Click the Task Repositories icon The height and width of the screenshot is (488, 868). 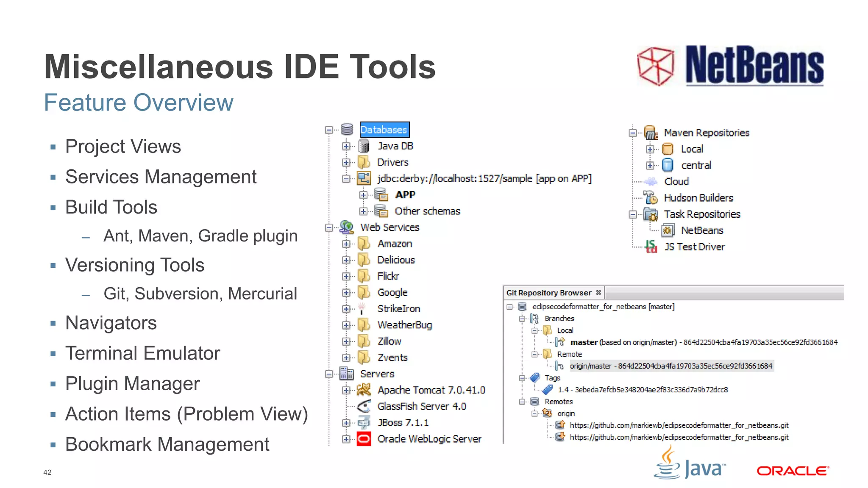click(x=651, y=214)
